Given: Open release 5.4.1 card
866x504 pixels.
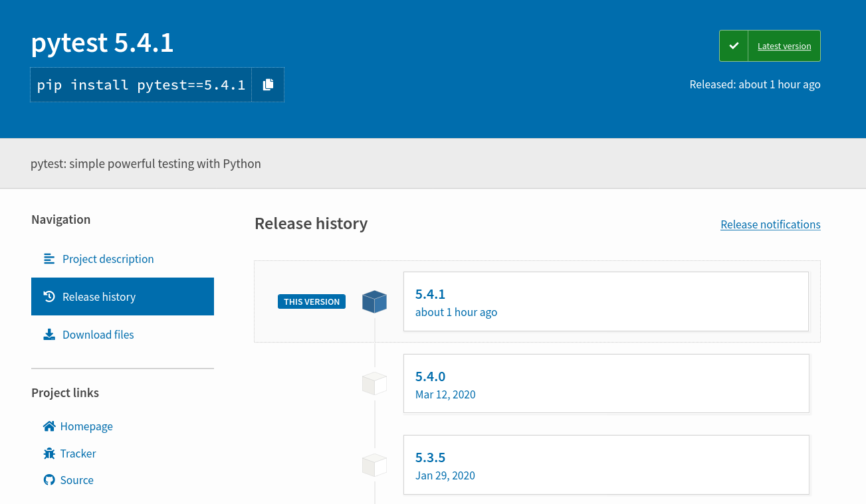Looking at the screenshot, I should (x=606, y=301).
